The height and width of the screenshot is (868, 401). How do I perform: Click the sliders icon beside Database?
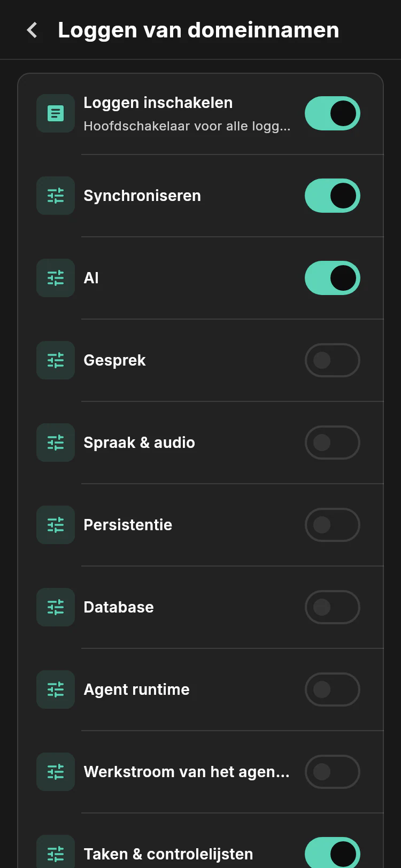(56, 607)
